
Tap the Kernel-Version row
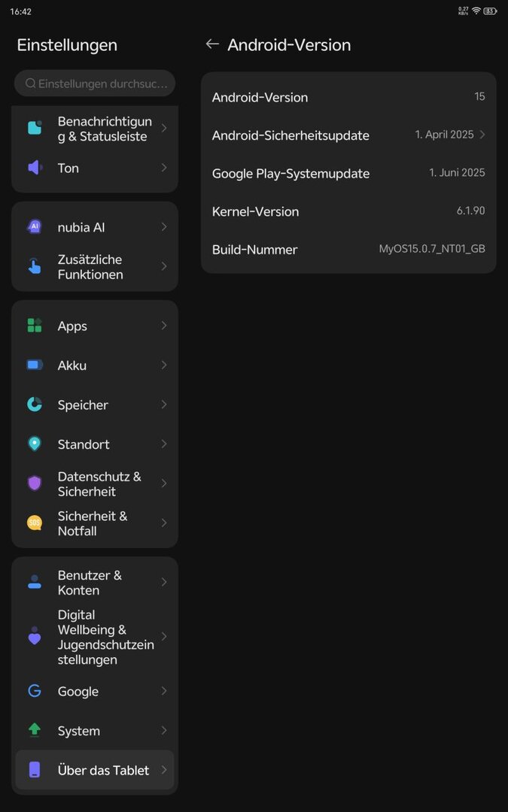[348, 211]
